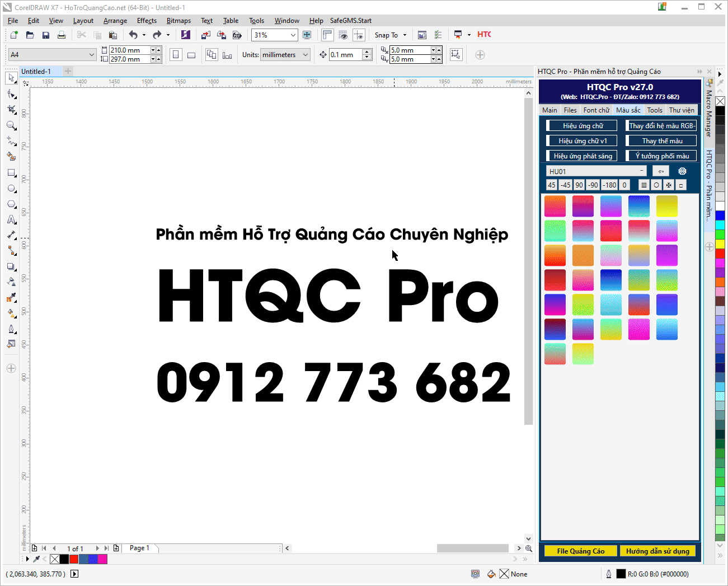This screenshot has height=586, width=728.
Task: Open the gear settings in HTQC panel
Action: (682, 171)
